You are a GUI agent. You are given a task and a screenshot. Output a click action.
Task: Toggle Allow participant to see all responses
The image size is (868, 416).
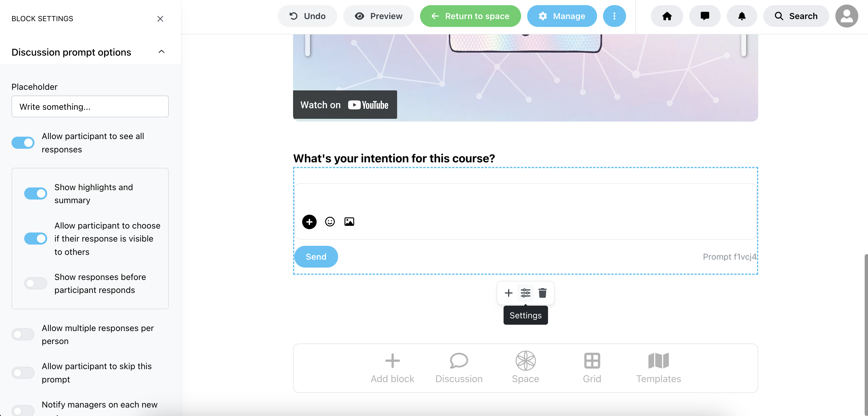(23, 142)
